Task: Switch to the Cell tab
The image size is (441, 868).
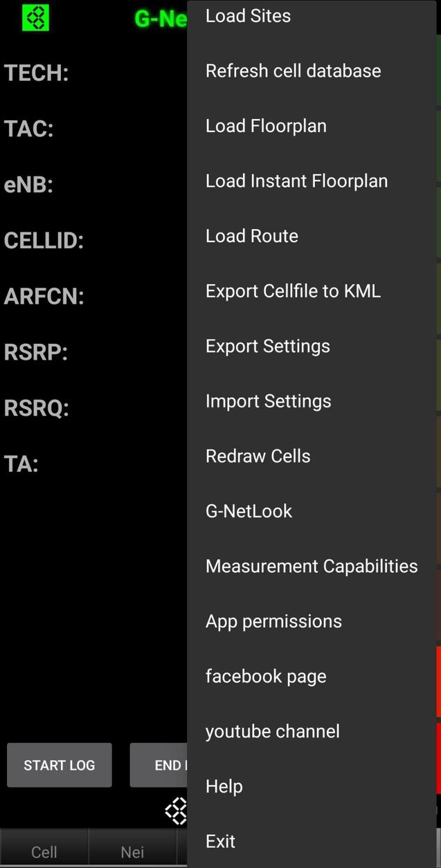Action: coord(44,852)
